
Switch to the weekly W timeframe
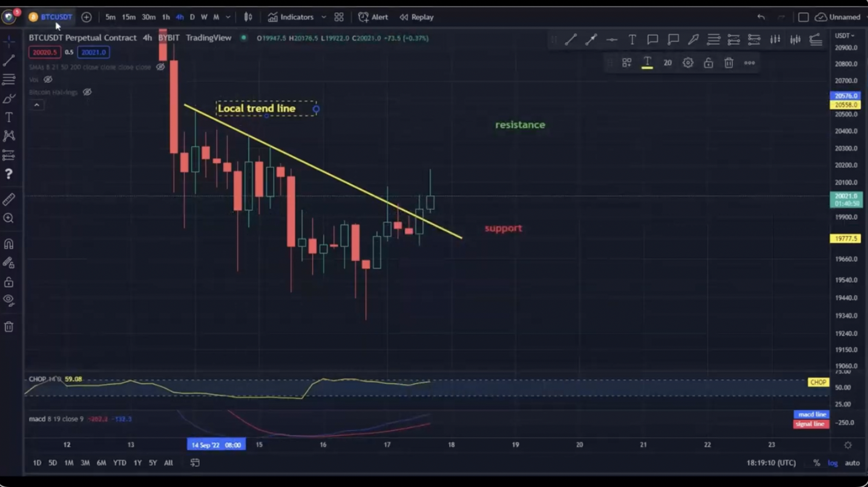tap(204, 17)
